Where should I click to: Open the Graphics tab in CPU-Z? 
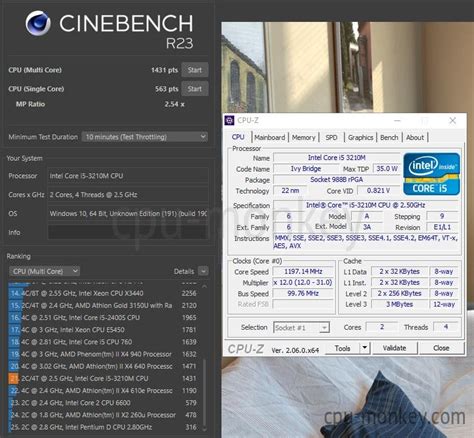(x=360, y=137)
